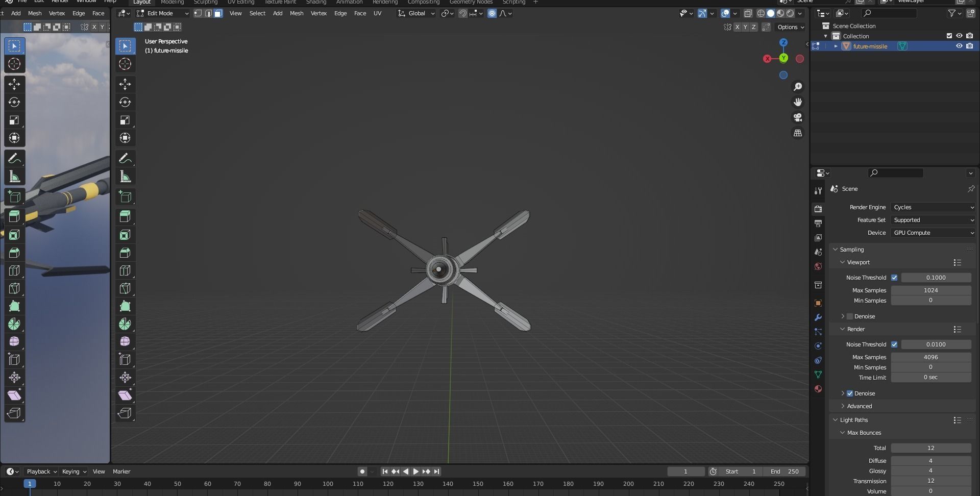Select the Shrink/Fatten tool in the main viewport
The width and height of the screenshot is (980, 496).
click(x=125, y=377)
